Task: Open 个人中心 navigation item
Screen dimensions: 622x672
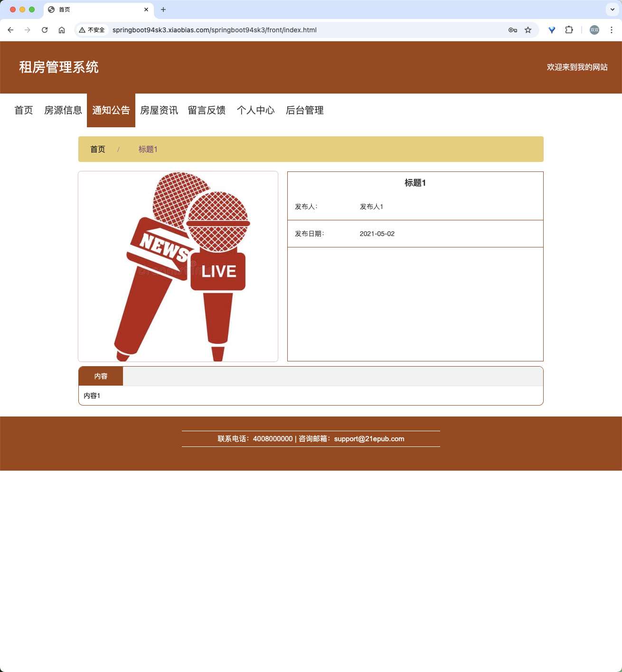Action: (255, 110)
